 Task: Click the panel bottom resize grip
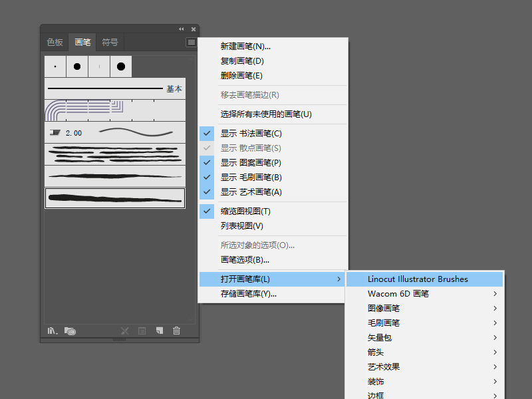pos(120,340)
